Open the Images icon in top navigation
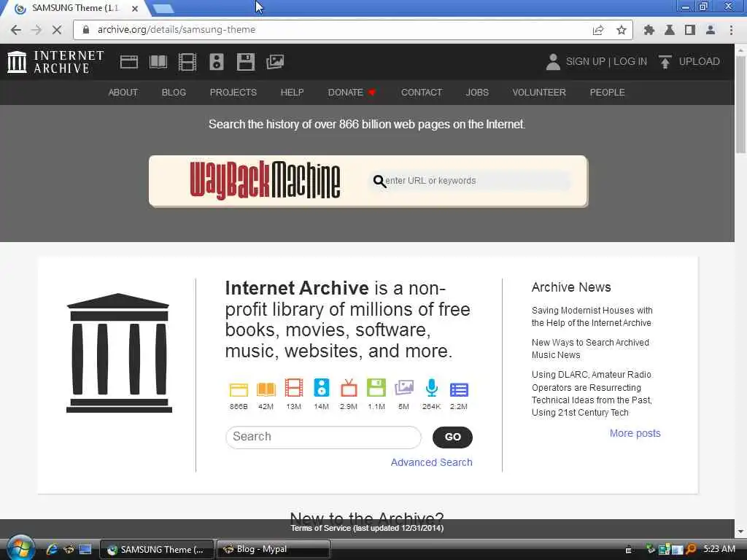The image size is (747, 560). tap(275, 62)
